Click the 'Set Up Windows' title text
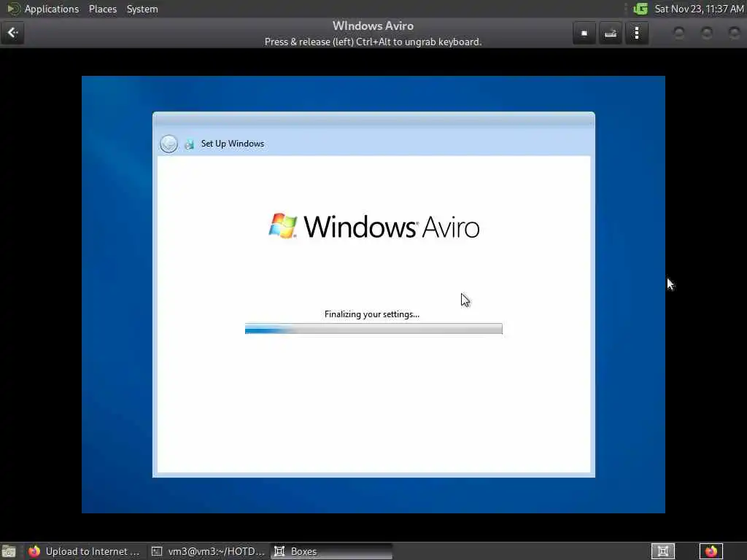The width and height of the screenshot is (747, 560). tap(233, 144)
